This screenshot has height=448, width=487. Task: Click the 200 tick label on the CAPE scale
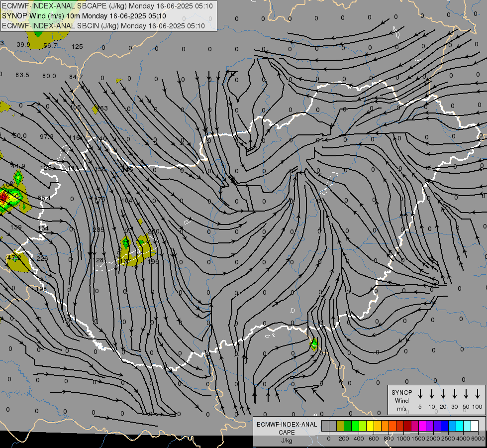[x=344, y=439]
